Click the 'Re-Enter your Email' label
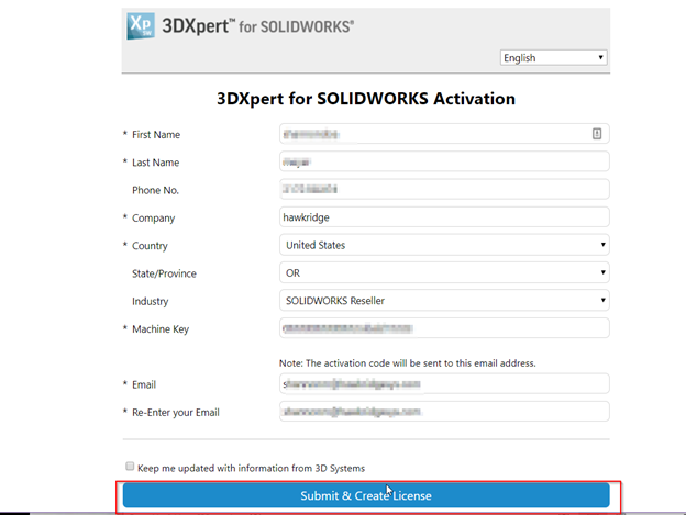This screenshot has height=515, width=686. [x=175, y=413]
